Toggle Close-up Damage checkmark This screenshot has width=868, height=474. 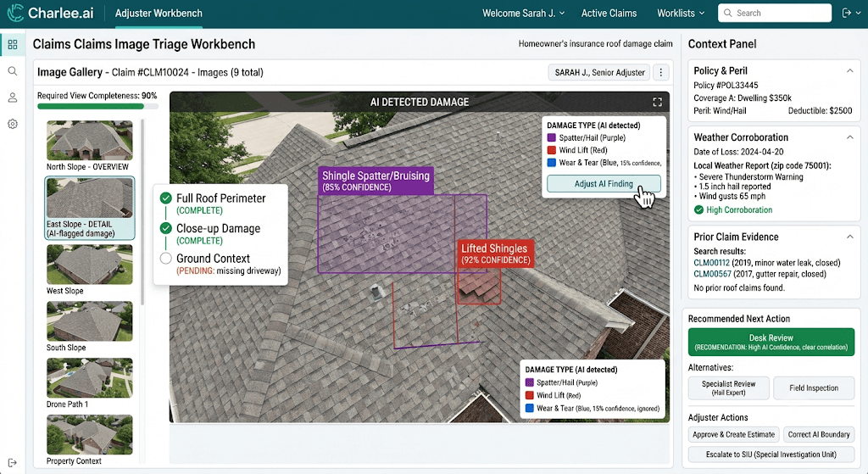[165, 227]
